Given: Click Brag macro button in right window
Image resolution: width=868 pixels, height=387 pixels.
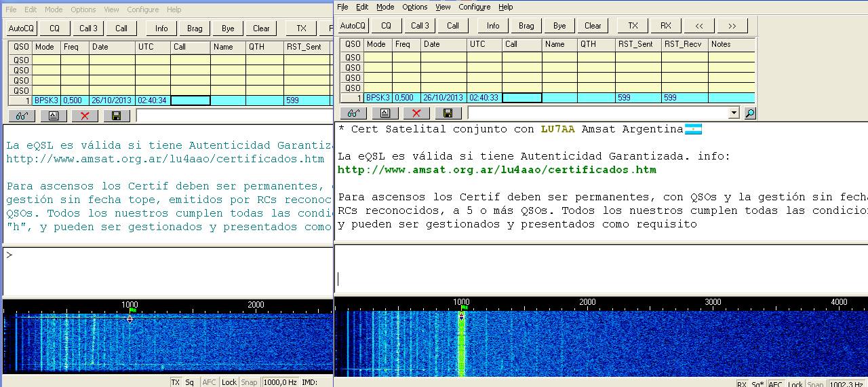Looking at the screenshot, I should pos(526,26).
